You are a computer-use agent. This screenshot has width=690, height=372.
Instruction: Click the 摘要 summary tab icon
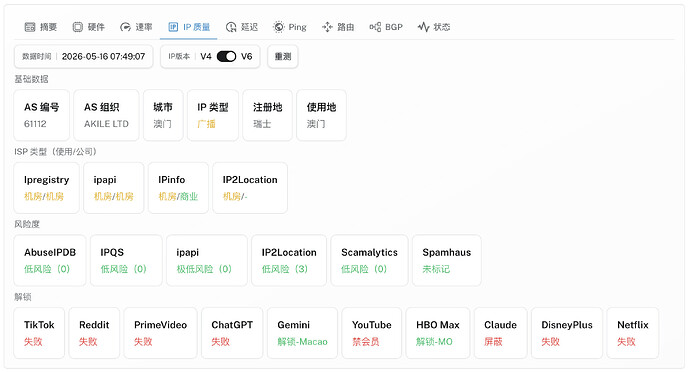point(29,27)
